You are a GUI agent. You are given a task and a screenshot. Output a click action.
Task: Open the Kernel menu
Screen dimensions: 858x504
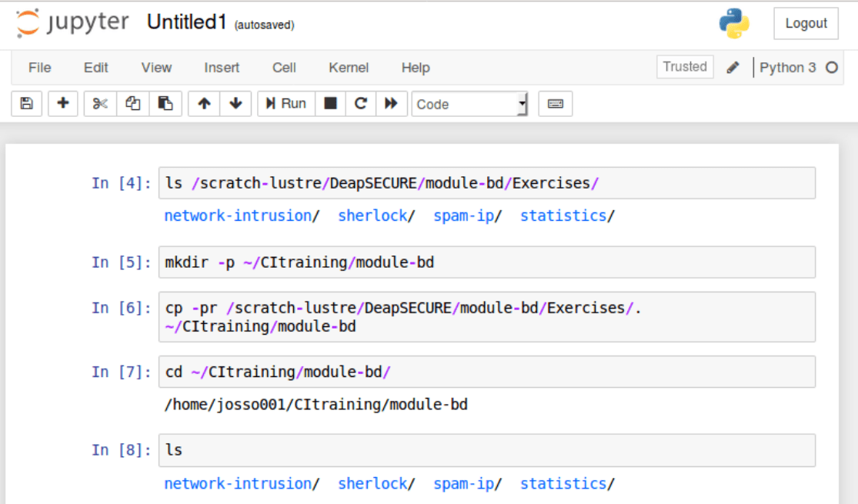[348, 68]
